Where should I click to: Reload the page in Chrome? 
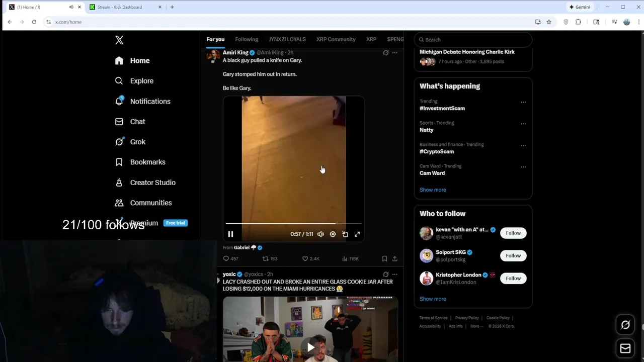[x=34, y=22]
